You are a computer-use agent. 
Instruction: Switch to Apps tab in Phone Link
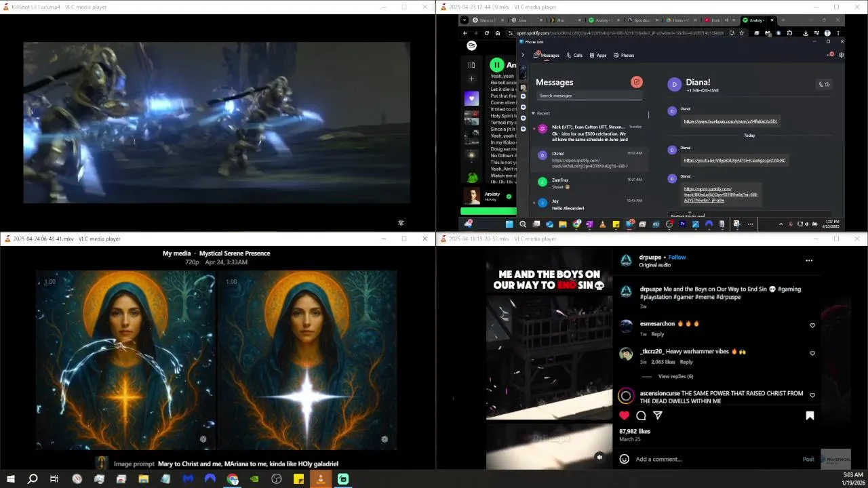click(598, 55)
